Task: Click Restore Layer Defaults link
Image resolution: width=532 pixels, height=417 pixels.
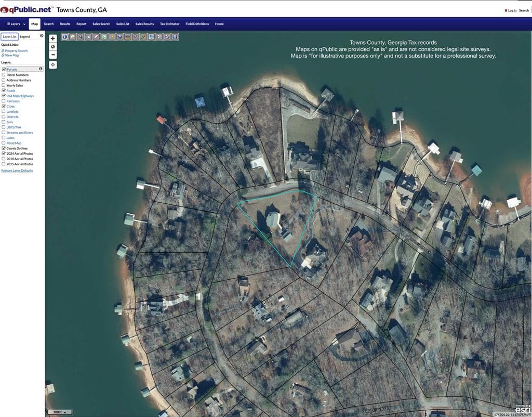Action: pos(17,171)
